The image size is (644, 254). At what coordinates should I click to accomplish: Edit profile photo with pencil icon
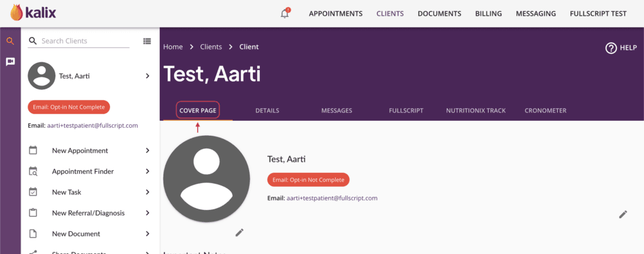[x=240, y=233]
